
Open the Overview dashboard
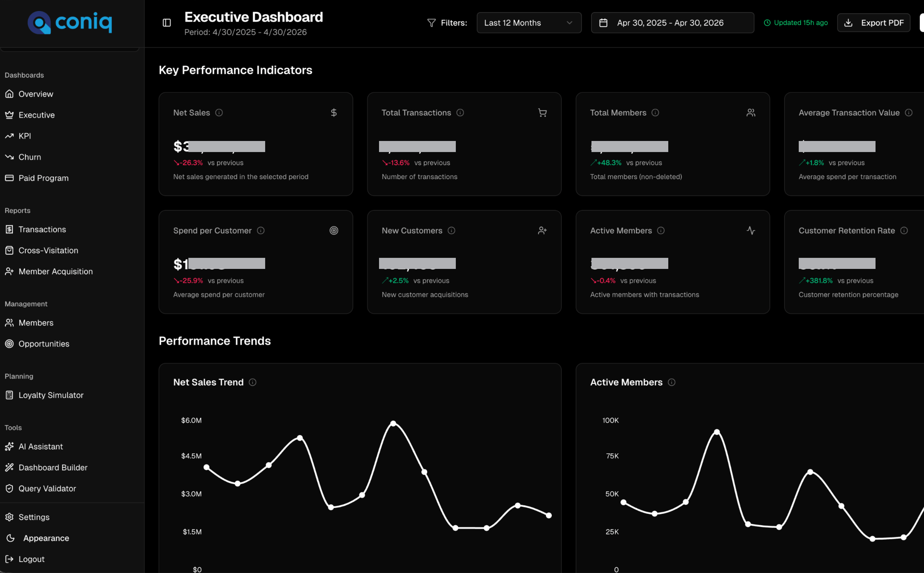pos(35,94)
